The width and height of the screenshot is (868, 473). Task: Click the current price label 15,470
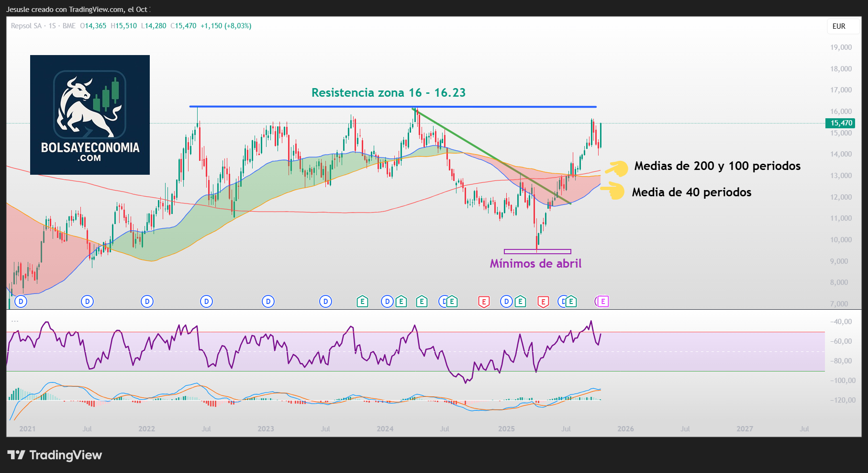click(841, 123)
